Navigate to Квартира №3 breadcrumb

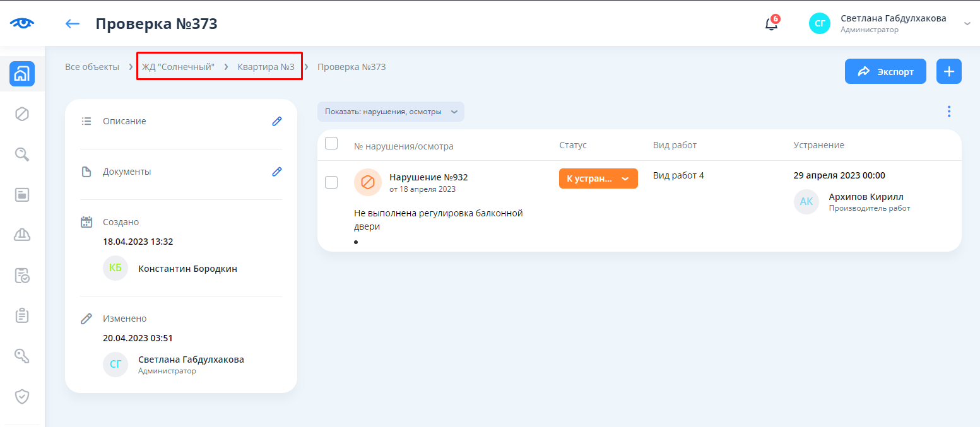pyautogui.click(x=266, y=67)
